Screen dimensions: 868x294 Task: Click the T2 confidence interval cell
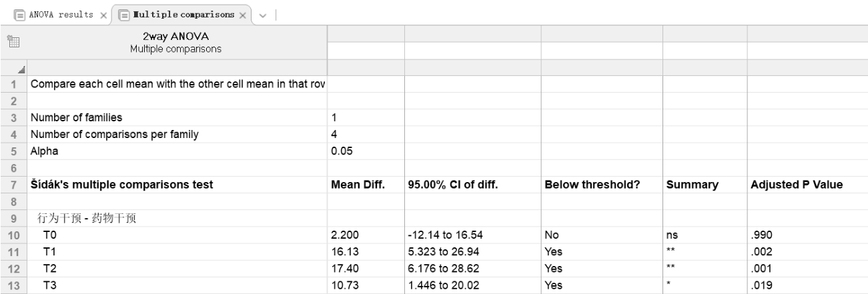click(x=440, y=269)
